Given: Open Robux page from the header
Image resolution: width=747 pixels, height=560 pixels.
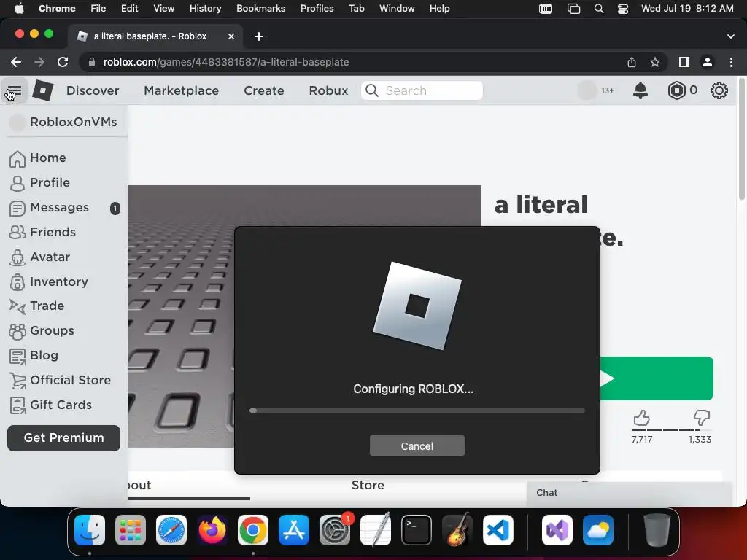Looking at the screenshot, I should tap(328, 90).
